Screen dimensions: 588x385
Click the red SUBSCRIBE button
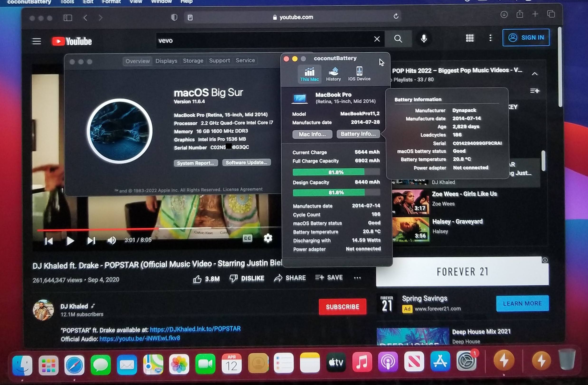[x=342, y=307]
